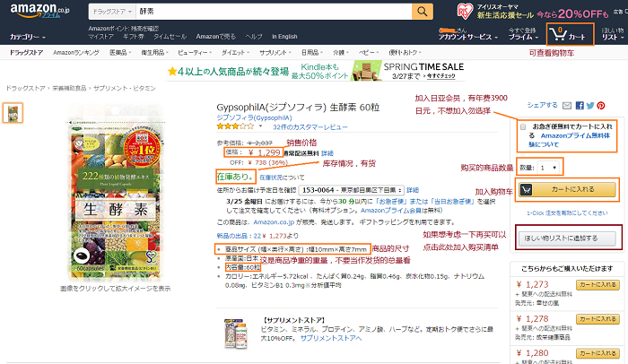The width and height of the screenshot is (628, 364).
Task: Go to Amazonランキング tab
Action: coord(76,53)
